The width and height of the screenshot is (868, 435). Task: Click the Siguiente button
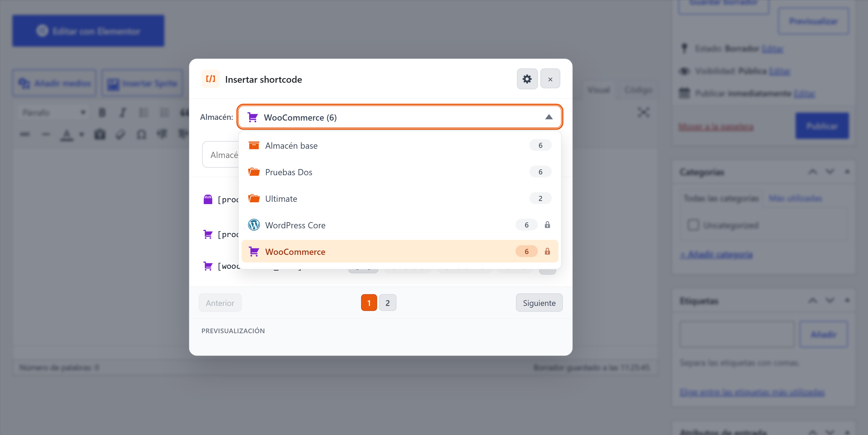coord(539,303)
